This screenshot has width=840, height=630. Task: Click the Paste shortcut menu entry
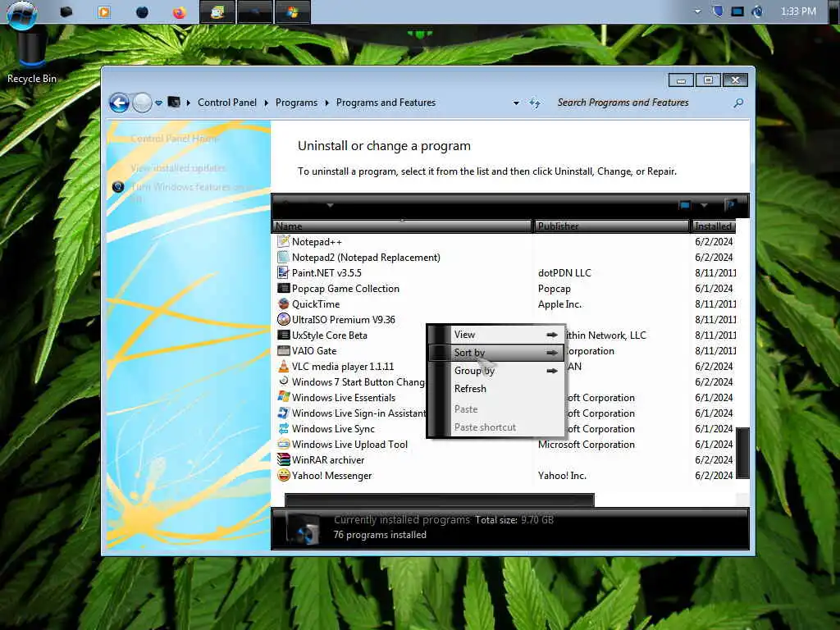point(496,427)
